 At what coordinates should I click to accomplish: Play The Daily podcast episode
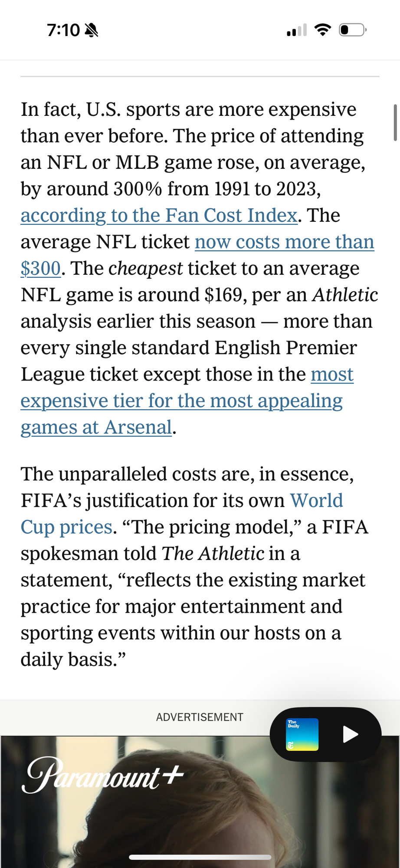[x=350, y=734]
